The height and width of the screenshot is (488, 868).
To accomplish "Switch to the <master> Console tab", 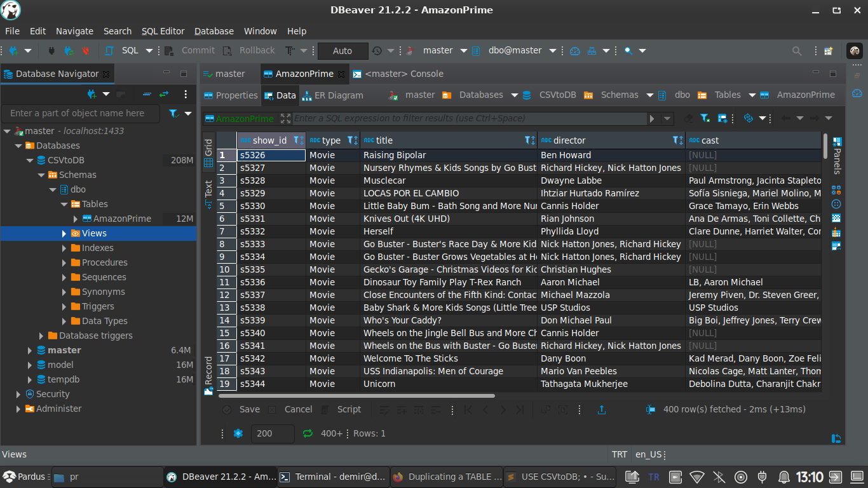I will tap(398, 74).
